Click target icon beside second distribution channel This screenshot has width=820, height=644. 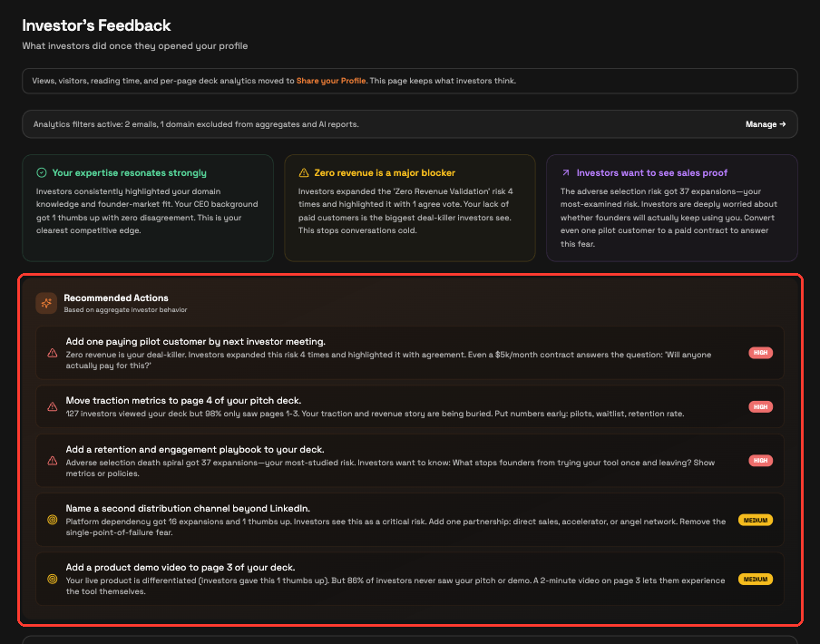(x=53, y=520)
